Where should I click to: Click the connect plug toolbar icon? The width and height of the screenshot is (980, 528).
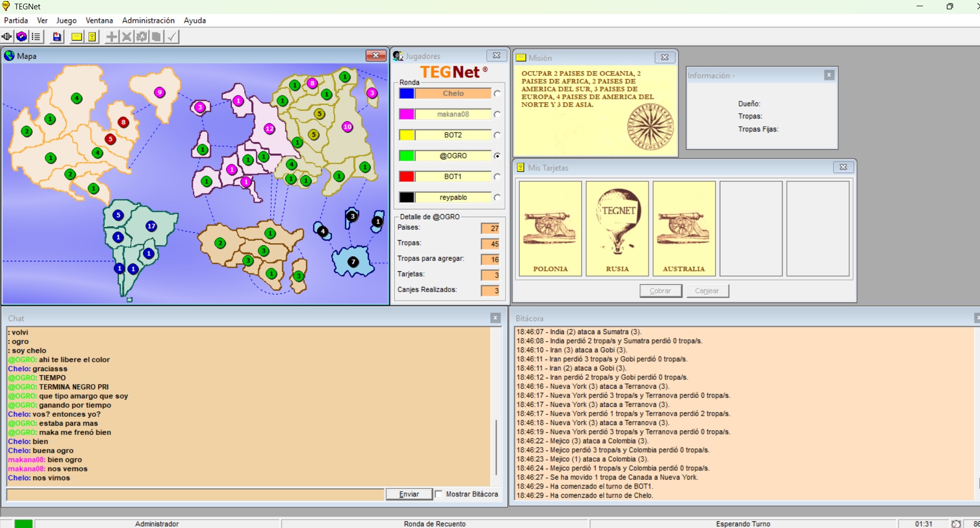pos(7,37)
